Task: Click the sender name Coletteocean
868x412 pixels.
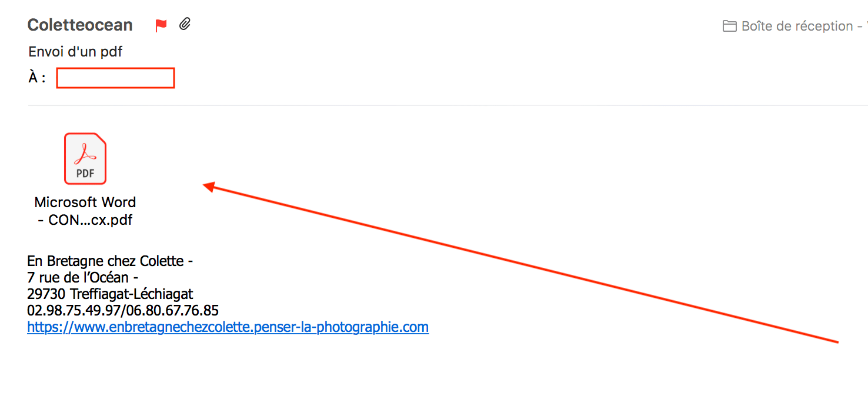Action: (80, 25)
